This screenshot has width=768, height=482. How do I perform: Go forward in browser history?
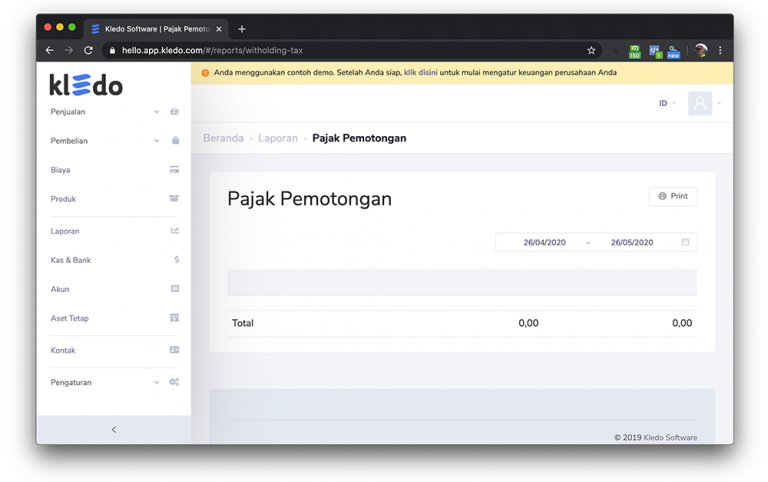69,50
